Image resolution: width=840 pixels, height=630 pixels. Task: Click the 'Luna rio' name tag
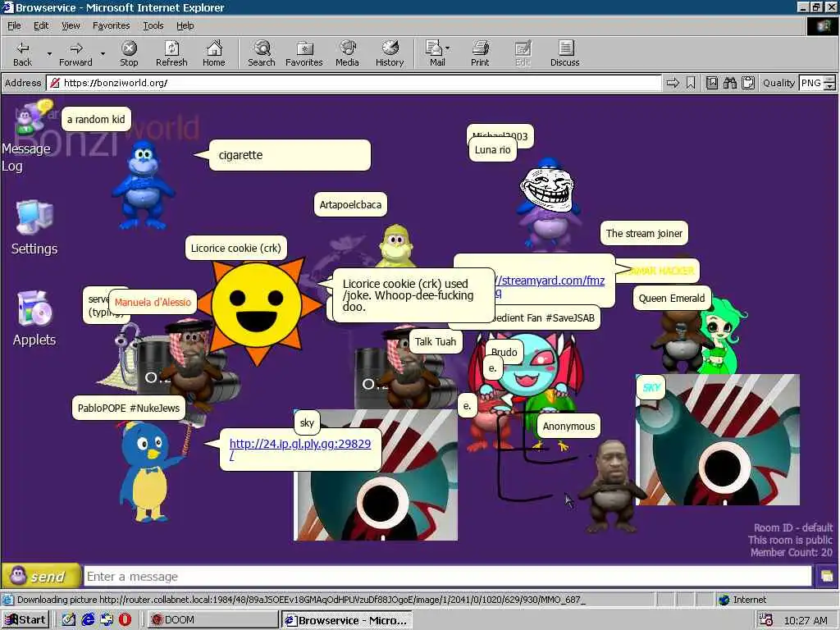[492, 149]
